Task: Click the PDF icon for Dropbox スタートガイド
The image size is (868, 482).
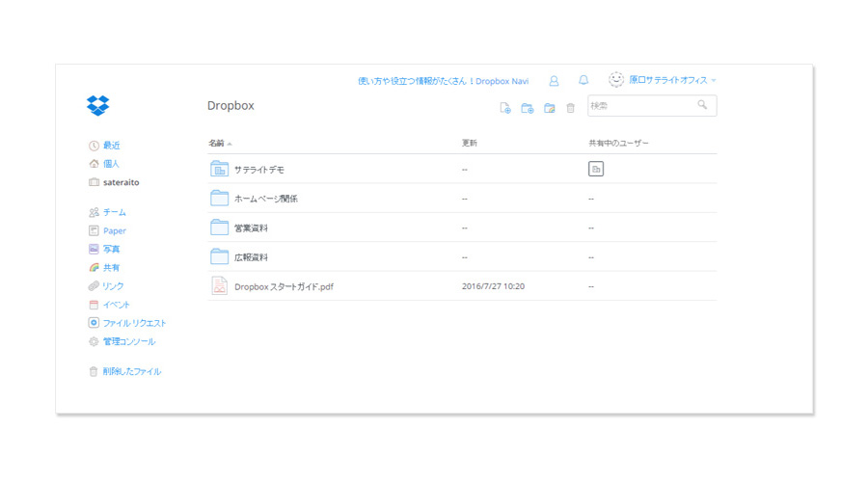Action: (x=219, y=286)
